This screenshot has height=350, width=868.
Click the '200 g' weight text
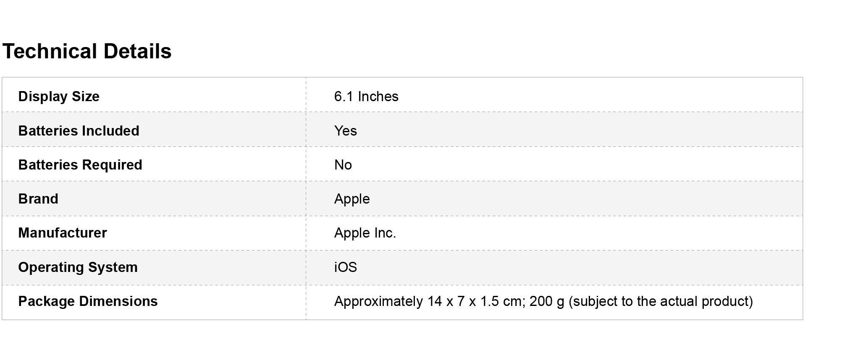click(x=547, y=301)
